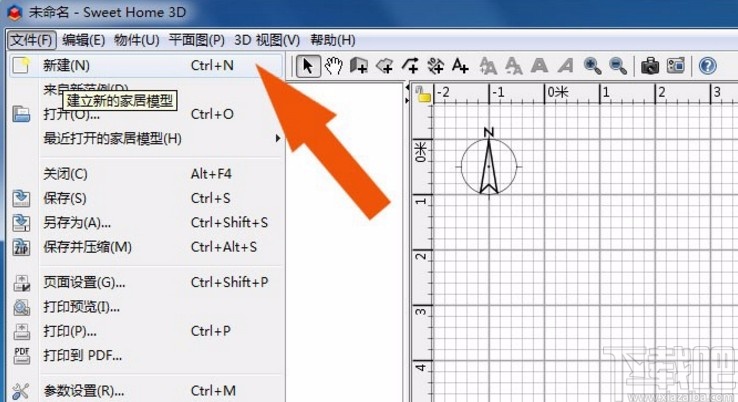Choose 关闭(C) menu entry
Image resolution: width=738 pixels, height=402 pixels.
(x=146, y=174)
